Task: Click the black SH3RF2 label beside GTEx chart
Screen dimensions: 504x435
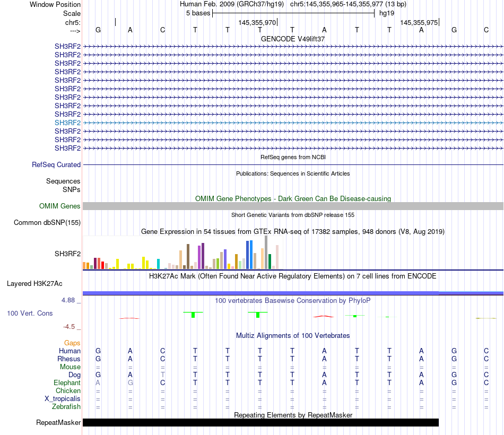Action: [x=67, y=254]
